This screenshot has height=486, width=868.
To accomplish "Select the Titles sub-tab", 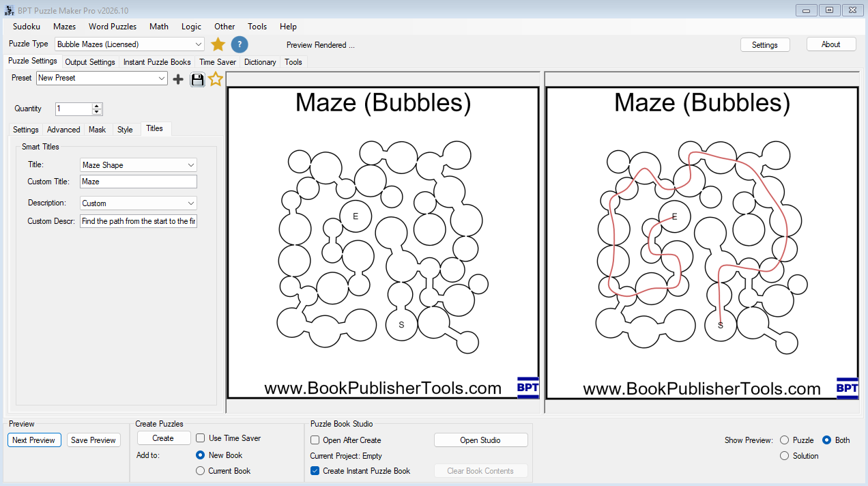I will (155, 128).
